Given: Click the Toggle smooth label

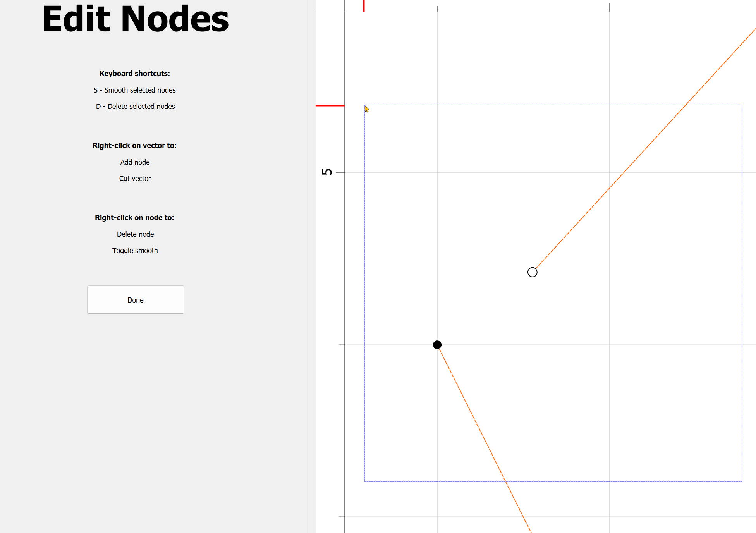Looking at the screenshot, I should tap(135, 251).
